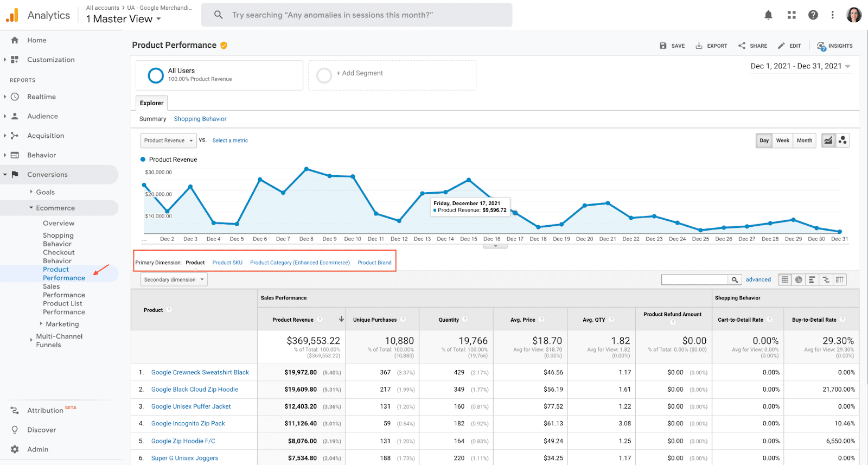Switch to the Shopping Behavior metric group
This screenshot has height=465, width=868.
[200, 119]
